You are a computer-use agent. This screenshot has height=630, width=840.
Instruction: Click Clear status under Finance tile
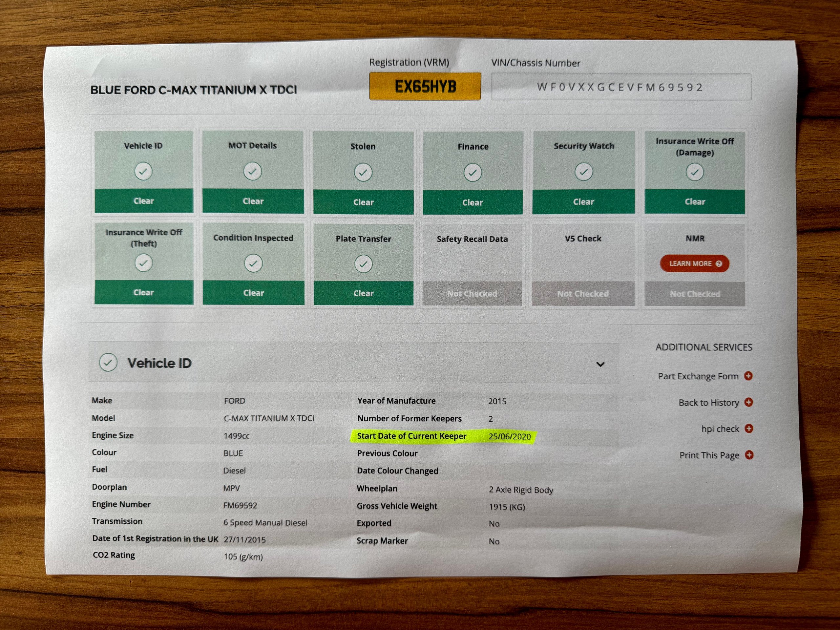472,203
